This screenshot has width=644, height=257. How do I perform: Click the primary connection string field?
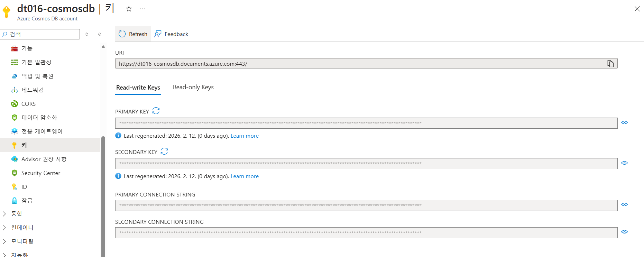pos(366,205)
